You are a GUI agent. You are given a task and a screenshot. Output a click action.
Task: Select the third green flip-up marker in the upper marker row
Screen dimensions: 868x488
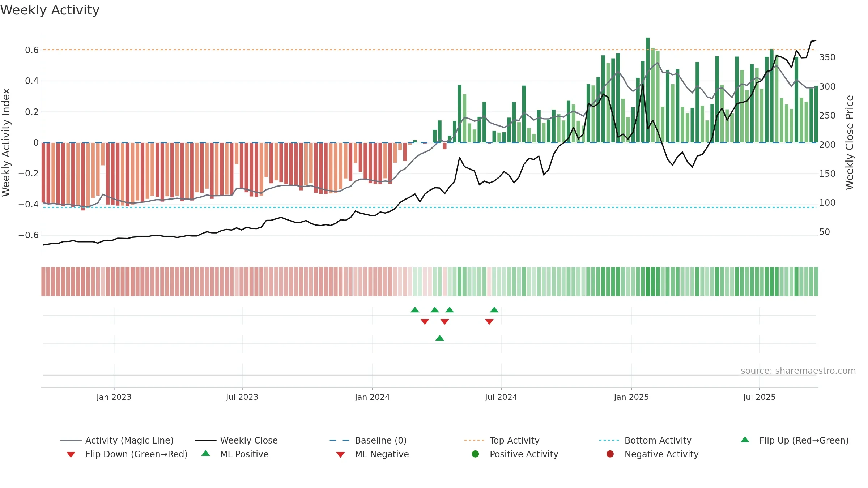pyautogui.click(x=450, y=310)
